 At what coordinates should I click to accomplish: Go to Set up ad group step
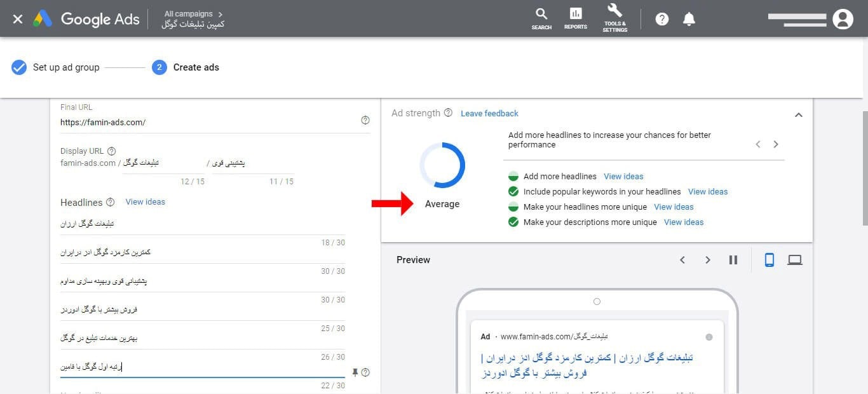click(x=55, y=67)
